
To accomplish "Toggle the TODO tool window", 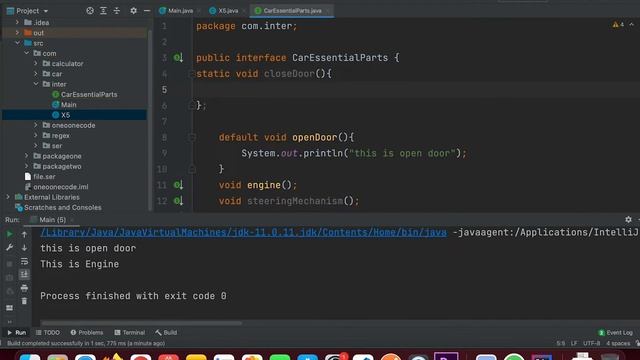I will (x=48, y=333).
